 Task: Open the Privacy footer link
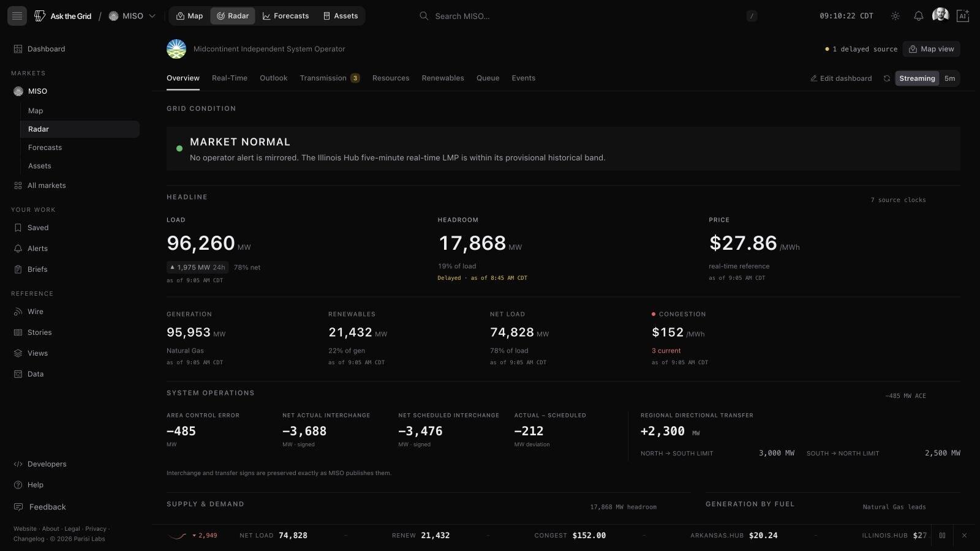tap(96, 529)
